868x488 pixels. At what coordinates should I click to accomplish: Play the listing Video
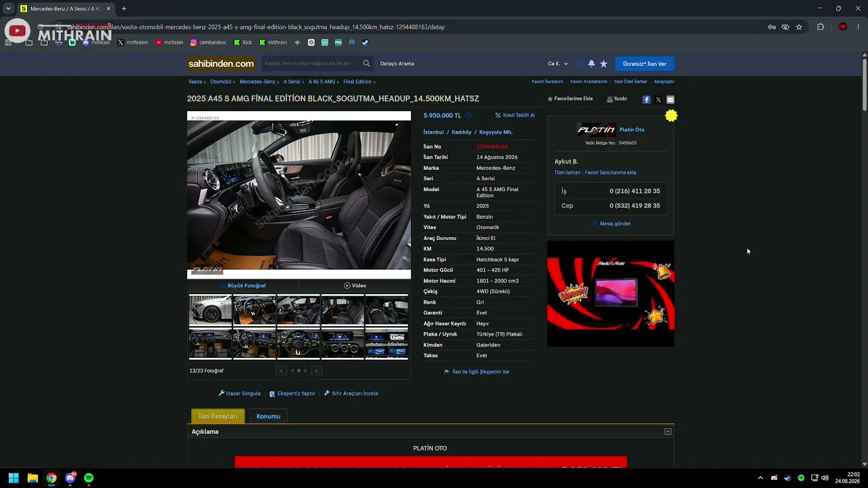coord(355,285)
